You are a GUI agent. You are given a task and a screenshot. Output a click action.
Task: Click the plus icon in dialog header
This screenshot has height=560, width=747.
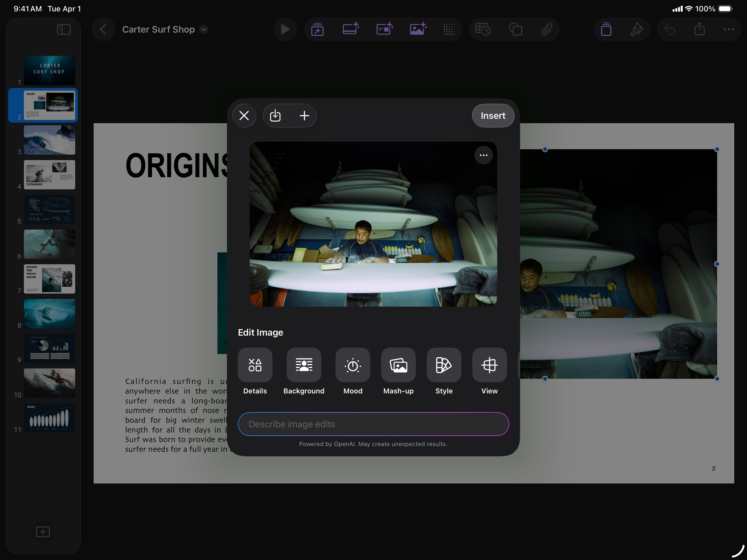[304, 116]
